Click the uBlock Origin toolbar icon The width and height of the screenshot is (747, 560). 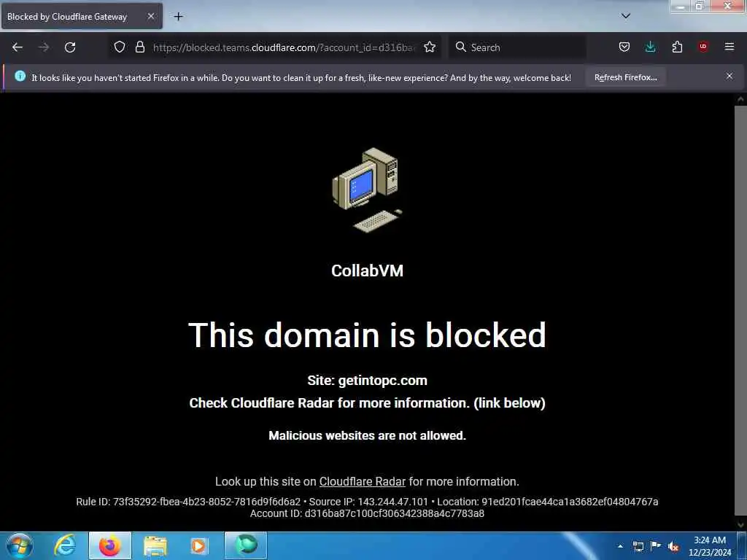pyautogui.click(x=703, y=46)
